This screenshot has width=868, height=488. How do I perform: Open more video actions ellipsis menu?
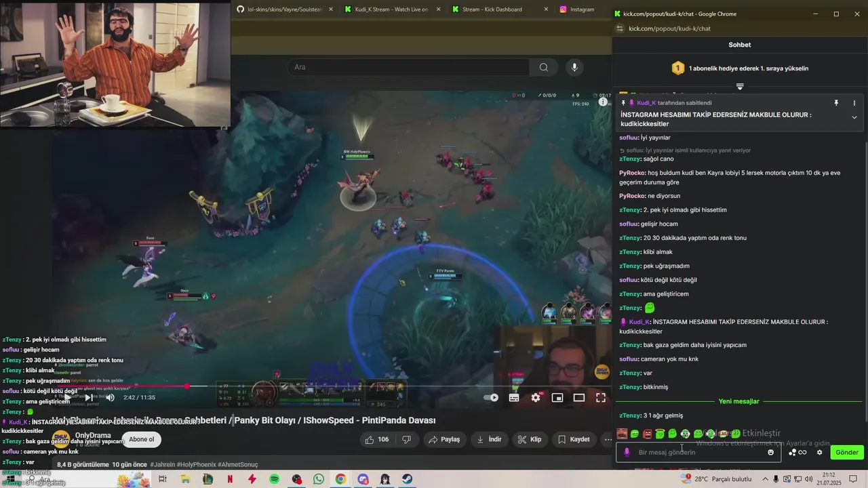607,439
